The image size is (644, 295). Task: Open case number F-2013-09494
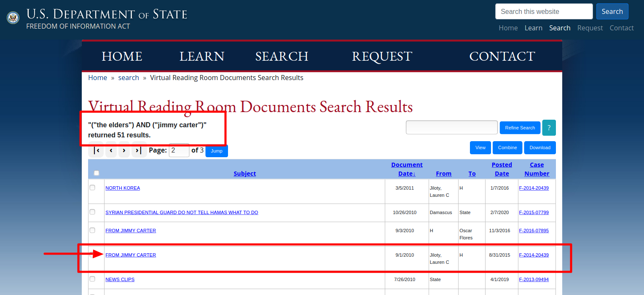click(x=534, y=279)
